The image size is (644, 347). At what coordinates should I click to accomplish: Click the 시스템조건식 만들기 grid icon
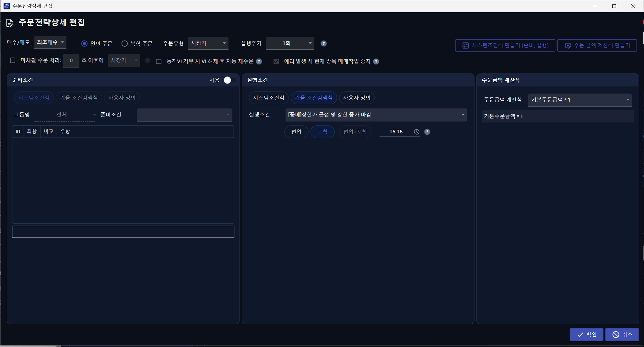465,45
